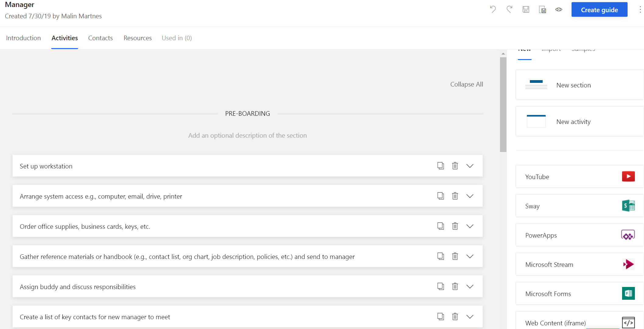Click the Create guide button

tap(599, 9)
